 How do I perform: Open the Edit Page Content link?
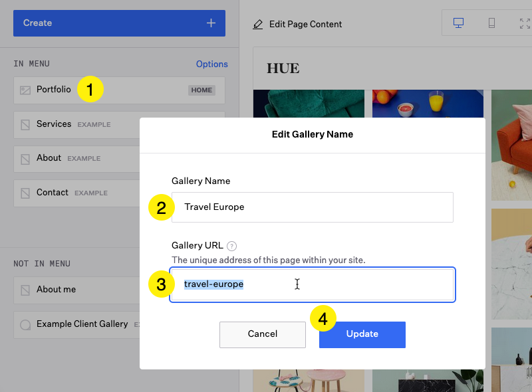point(305,25)
